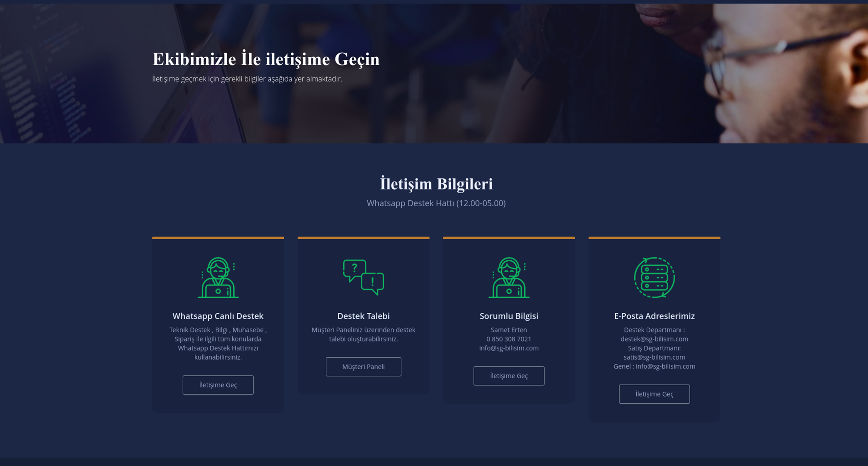Click the Destek Talebi chat bubbles icon
This screenshot has width=868, height=466.
coord(363,277)
